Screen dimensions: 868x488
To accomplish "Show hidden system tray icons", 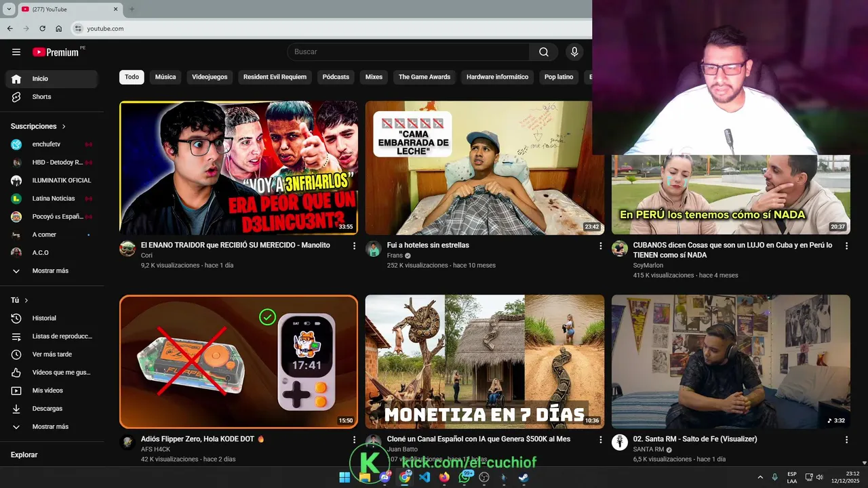I will point(760,477).
